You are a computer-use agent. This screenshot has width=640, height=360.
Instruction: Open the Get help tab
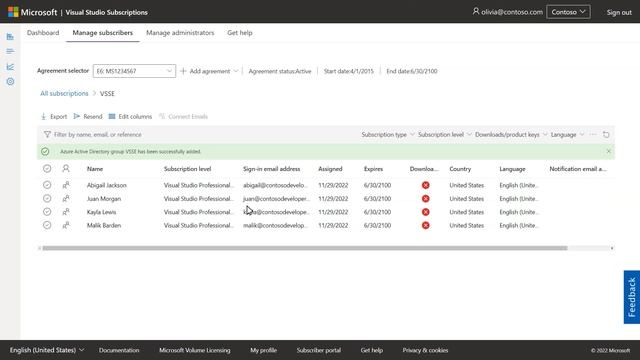pyautogui.click(x=240, y=33)
